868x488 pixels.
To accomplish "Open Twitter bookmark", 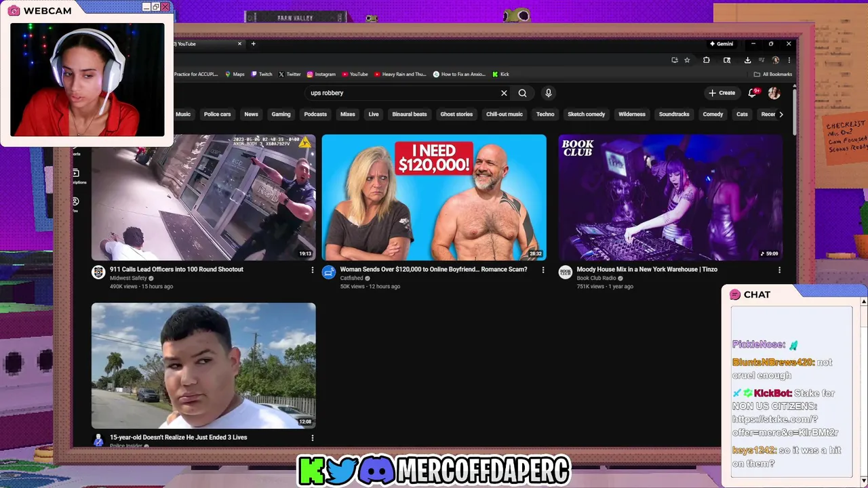I will [290, 75].
